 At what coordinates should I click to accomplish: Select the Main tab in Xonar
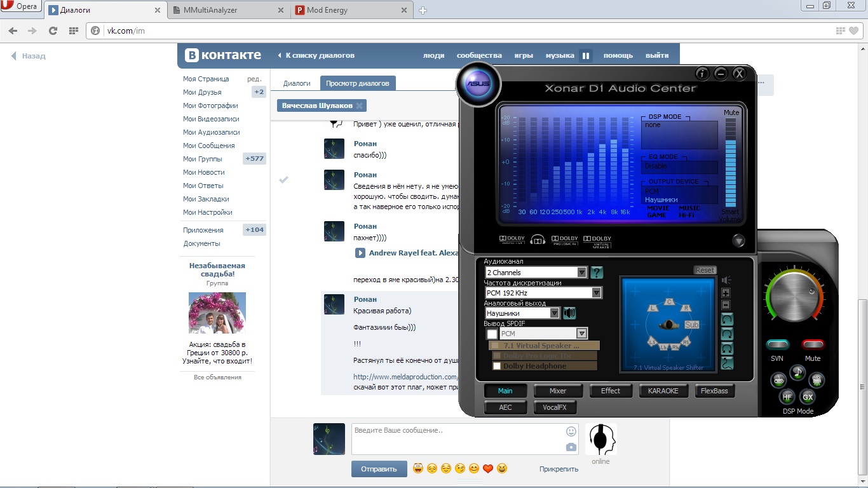(x=505, y=391)
